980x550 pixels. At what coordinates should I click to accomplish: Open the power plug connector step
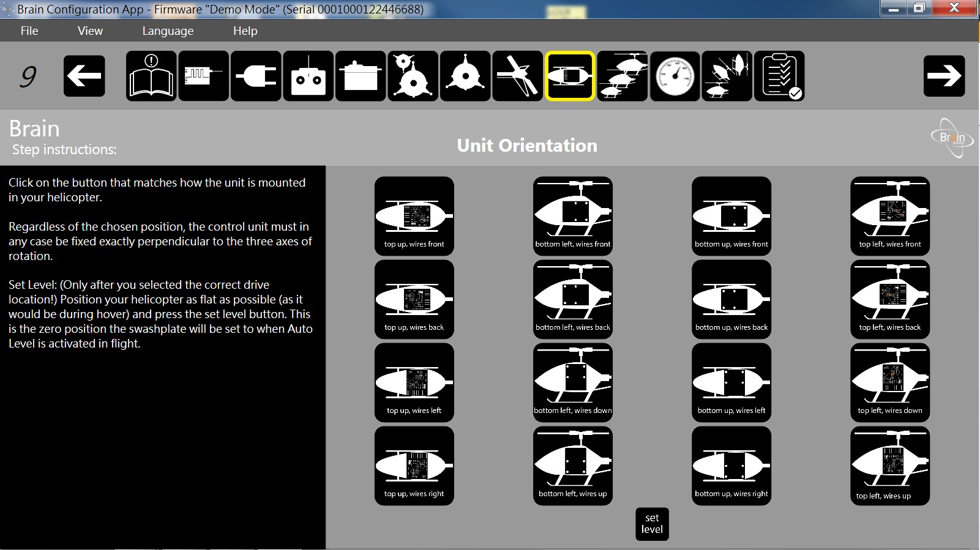pyautogui.click(x=256, y=76)
